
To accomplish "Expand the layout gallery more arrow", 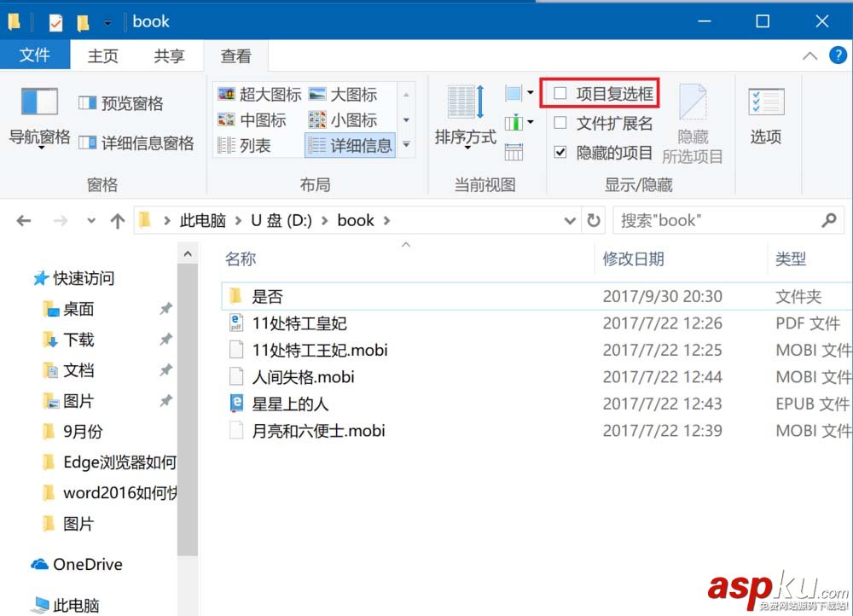I will coord(407,145).
